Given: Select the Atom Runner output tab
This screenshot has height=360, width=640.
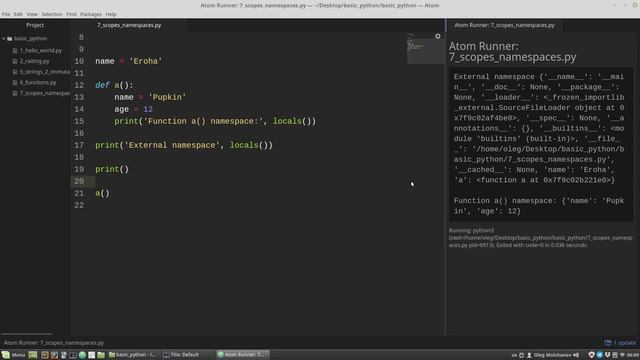Looking at the screenshot, I should click(x=504, y=25).
